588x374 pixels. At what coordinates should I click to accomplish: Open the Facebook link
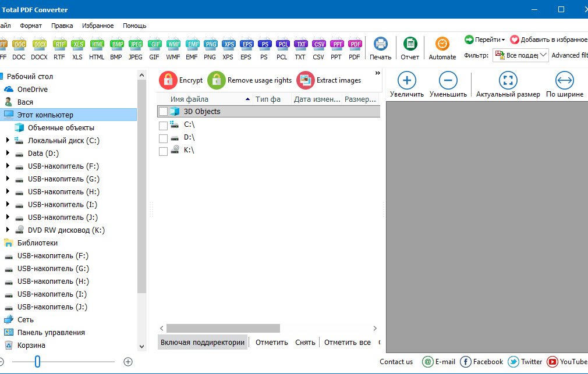(x=481, y=362)
